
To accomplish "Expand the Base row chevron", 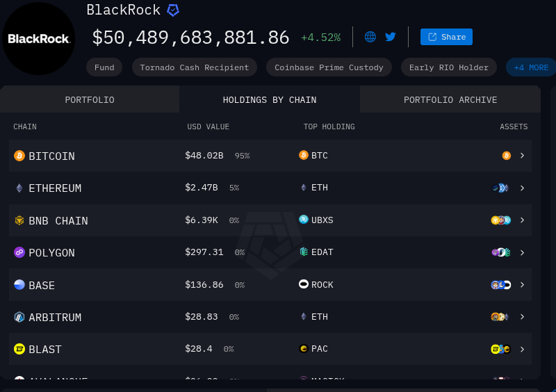I will point(523,284).
